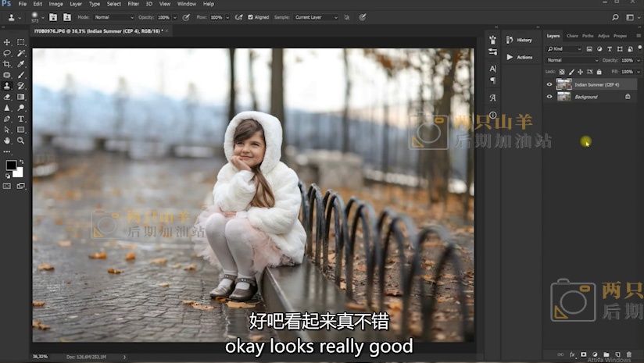This screenshot has height=363, width=644.
Task: Pick the Eyedropper tool
Action: pos(21,64)
